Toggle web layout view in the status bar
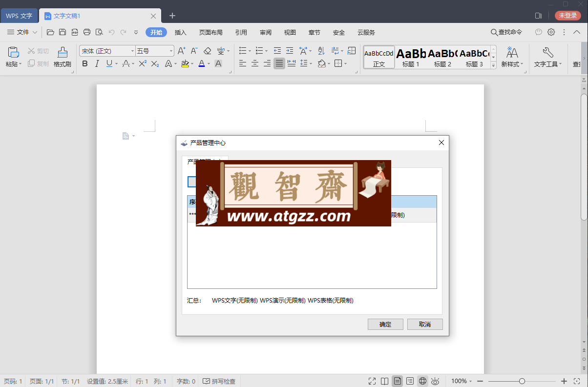588x387 pixels. pos(423,381)
